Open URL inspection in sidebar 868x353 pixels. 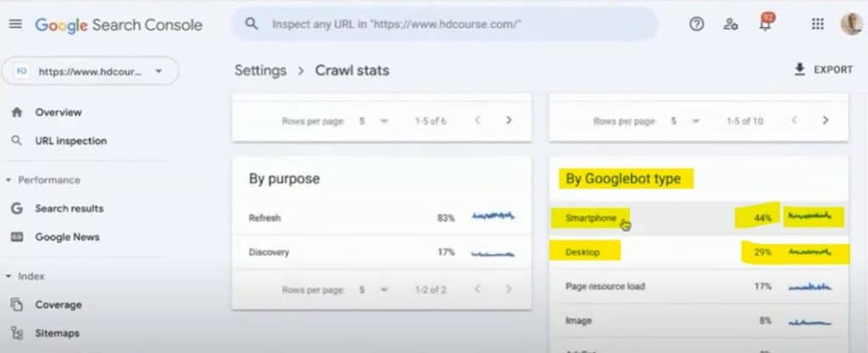tap(71, 141)
